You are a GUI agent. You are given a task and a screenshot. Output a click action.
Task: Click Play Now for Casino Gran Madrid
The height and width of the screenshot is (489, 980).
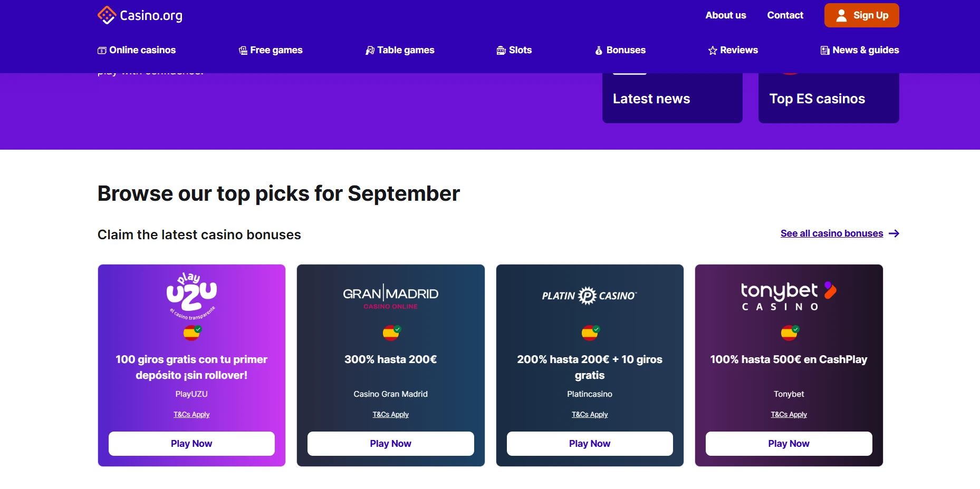tap(391, 444)
